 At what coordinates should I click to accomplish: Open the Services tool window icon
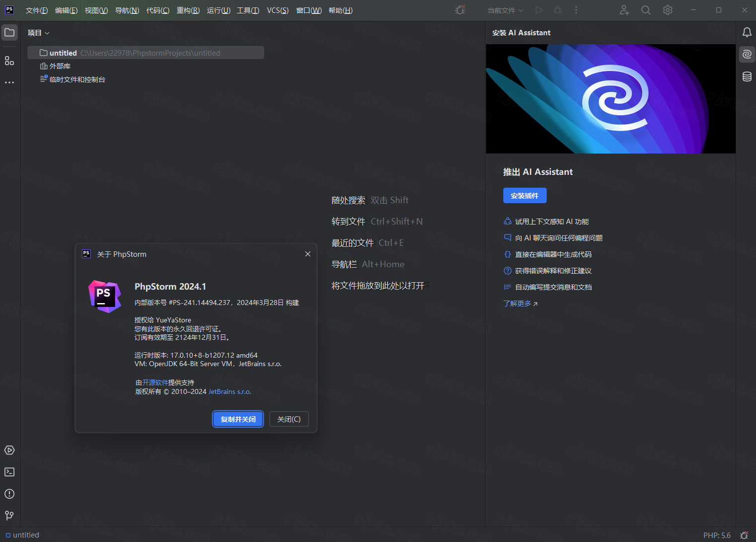coord(9,450)
